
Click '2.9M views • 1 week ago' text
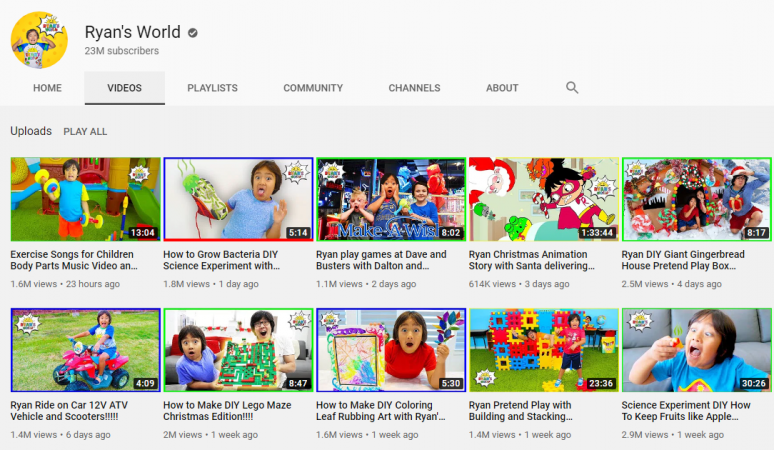[672, 435]
